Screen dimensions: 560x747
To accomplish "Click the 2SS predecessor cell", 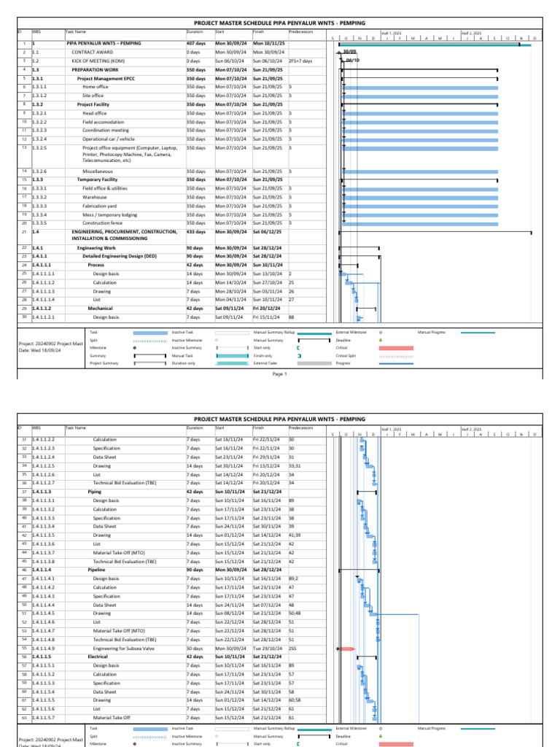I will pos(292,649).
